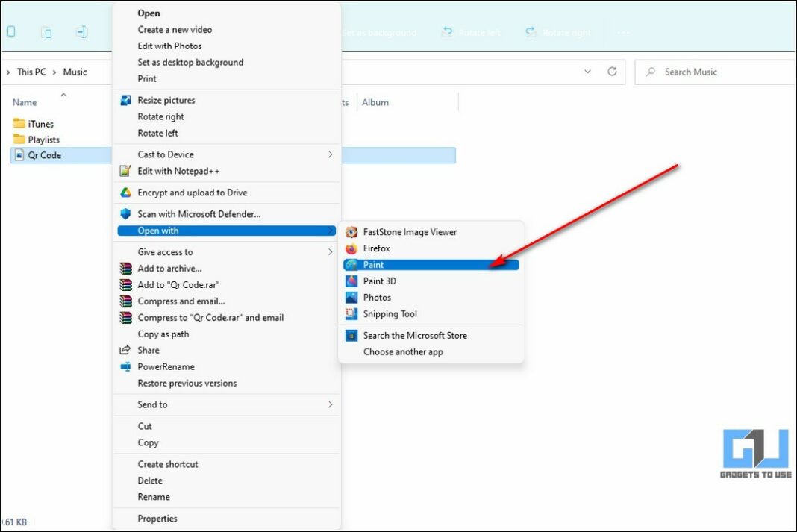Expand the Send to submenu

330,404
